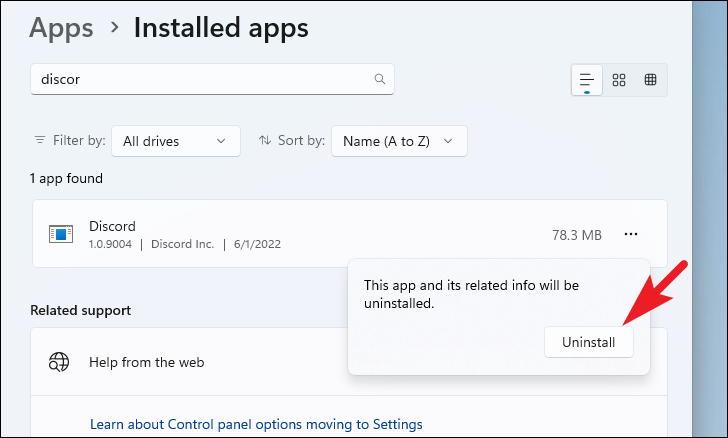Click the Installed apps breadcrumb title
This screenshot has height=438, width=728.
[220, 27]
